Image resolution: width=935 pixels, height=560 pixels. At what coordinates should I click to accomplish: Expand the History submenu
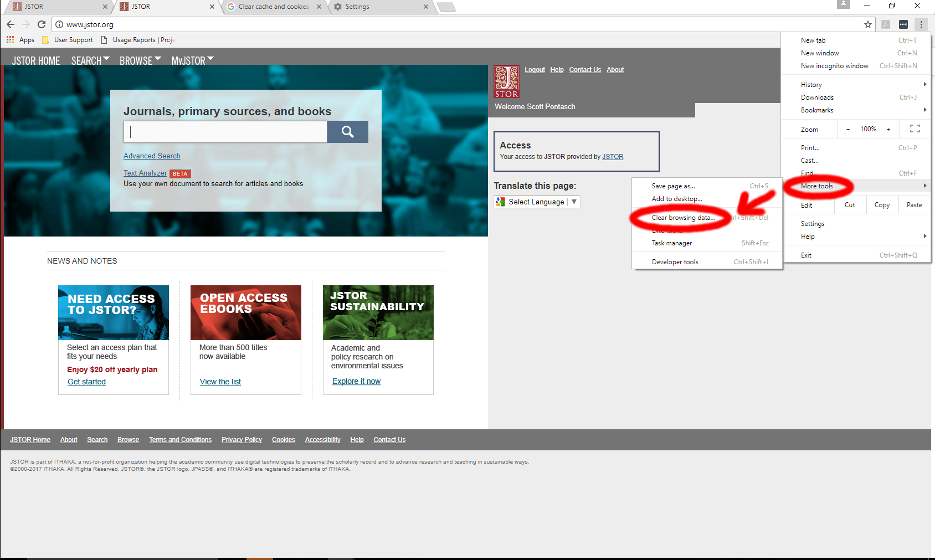click(x=856, y=85)
